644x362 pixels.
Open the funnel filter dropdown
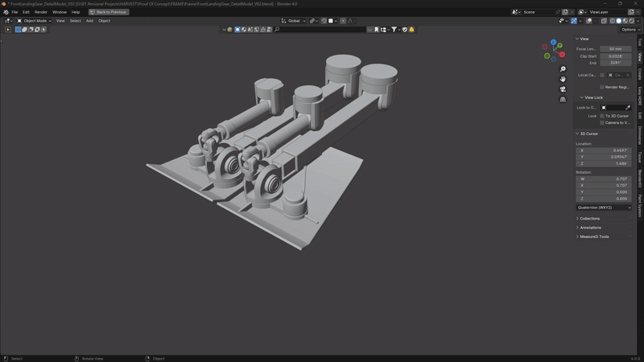[x=395, y=30]
